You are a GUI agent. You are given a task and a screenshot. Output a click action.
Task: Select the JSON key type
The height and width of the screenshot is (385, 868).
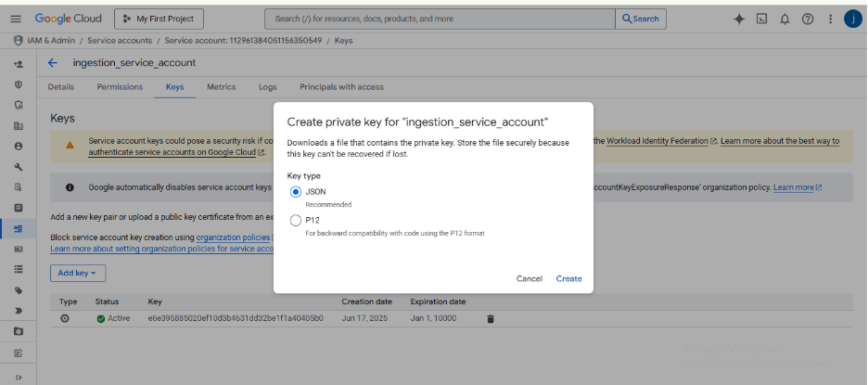(x=296, y=191)
